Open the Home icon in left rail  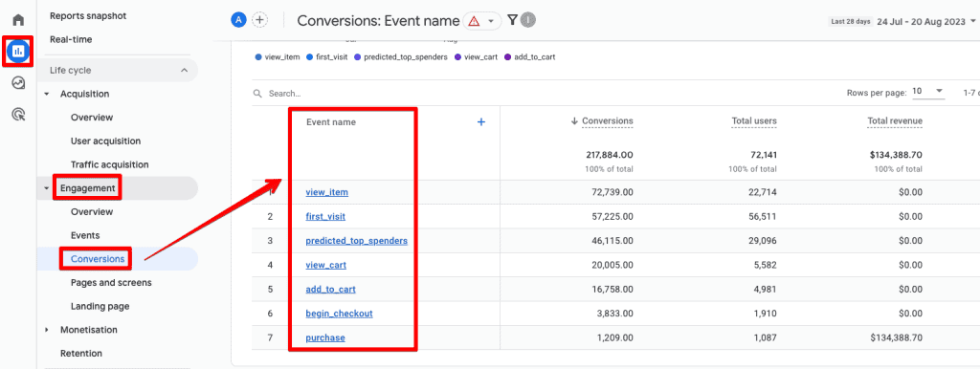coord(18,20)
